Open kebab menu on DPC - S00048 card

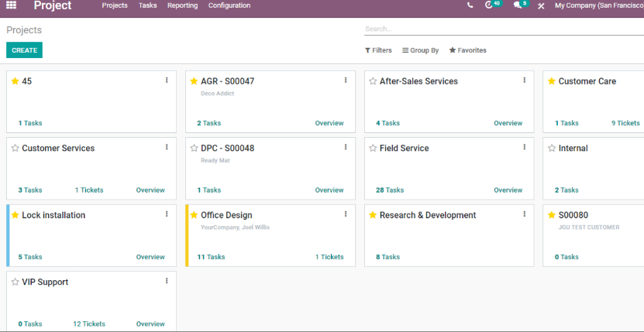point(346,147)
